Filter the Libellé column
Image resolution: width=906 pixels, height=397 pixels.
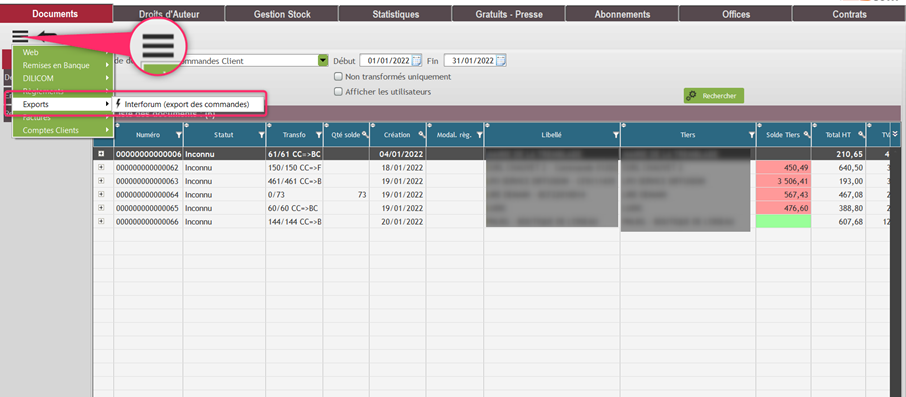click(x=616, y=135)
